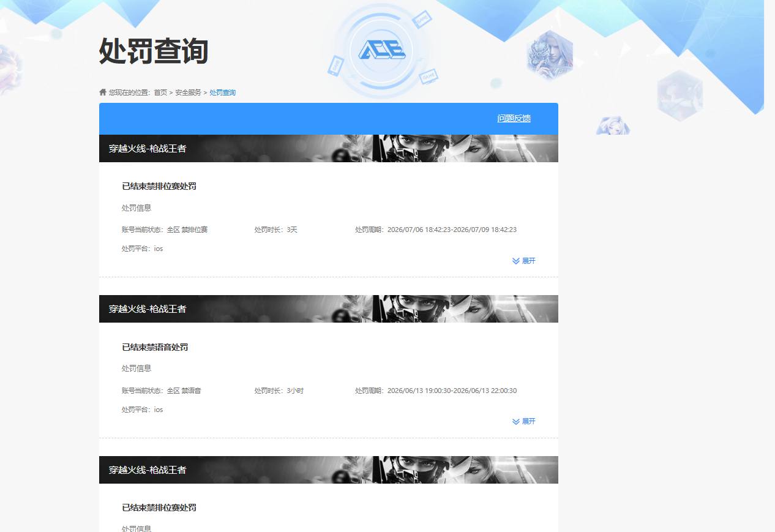This screenshot has height=532, width=775.
Task: Open the 问题反馈 link
Action: [x=514, y=118]
